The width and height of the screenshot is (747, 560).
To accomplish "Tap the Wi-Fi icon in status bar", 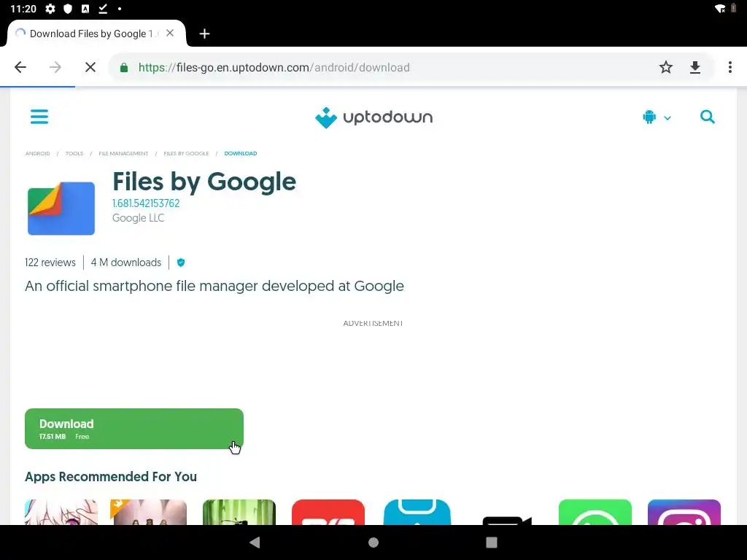I will click(720, 9).
